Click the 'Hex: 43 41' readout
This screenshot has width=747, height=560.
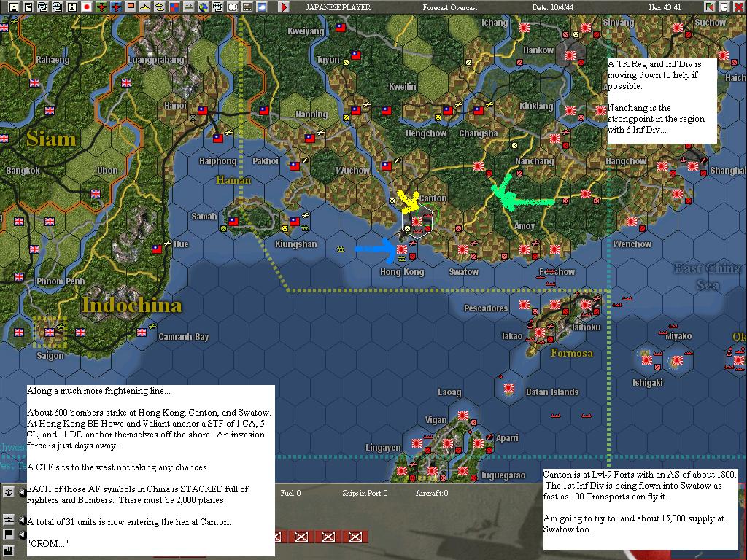click(x=665, y=7)
